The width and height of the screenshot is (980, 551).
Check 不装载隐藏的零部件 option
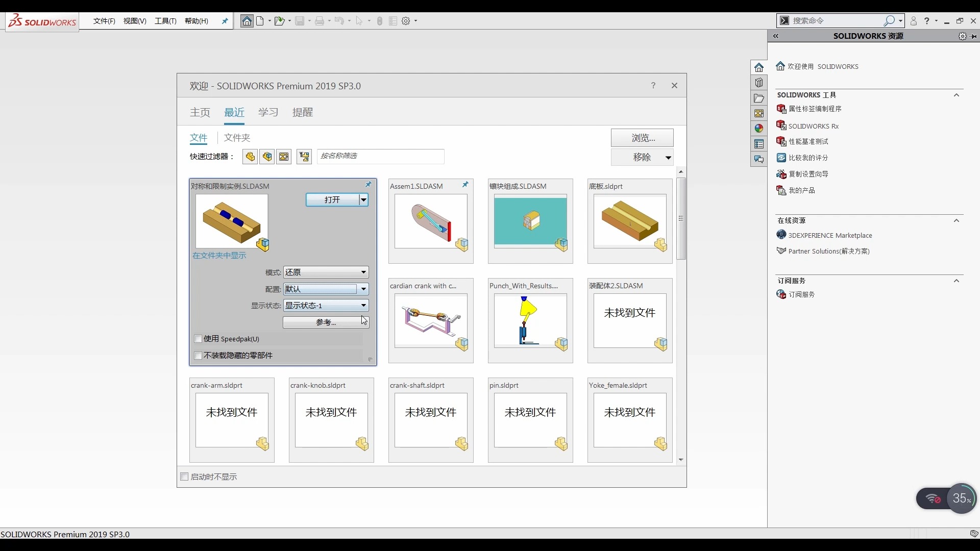point(199,356)
